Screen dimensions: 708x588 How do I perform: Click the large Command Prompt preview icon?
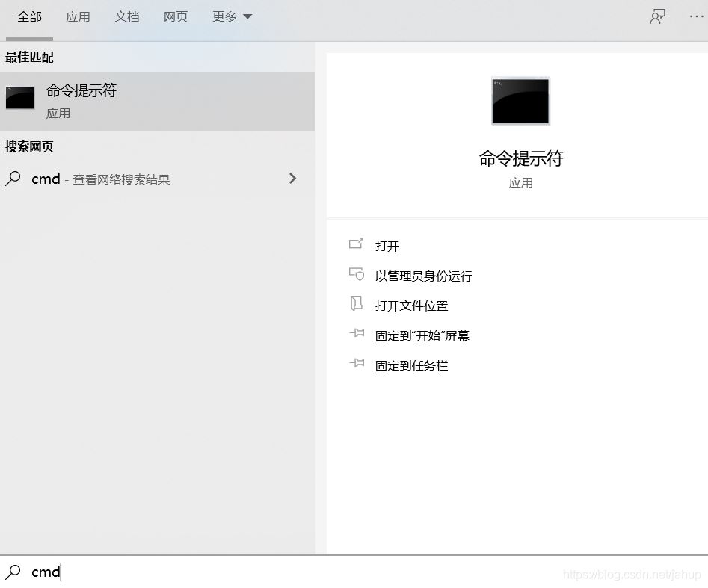(520, 100)
